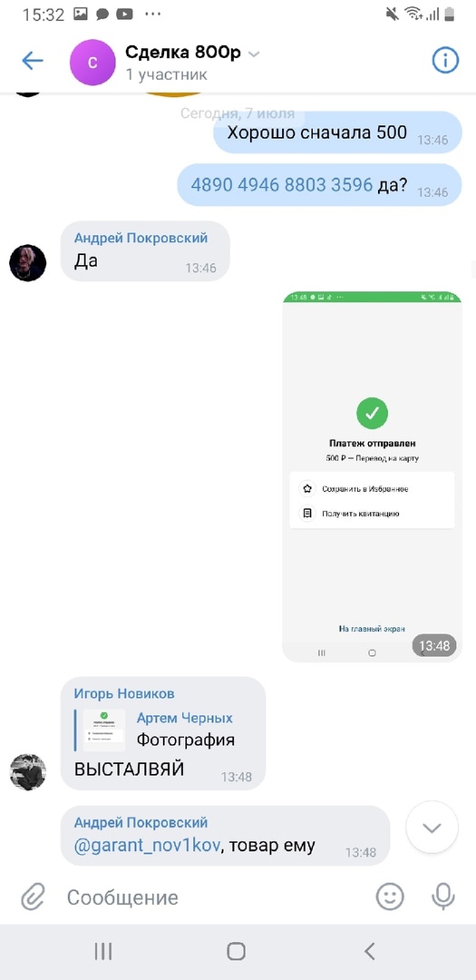Screen dimensions: 476x980
Task: Open the purple chat avatar "С"
Action: tap(92, 62)
